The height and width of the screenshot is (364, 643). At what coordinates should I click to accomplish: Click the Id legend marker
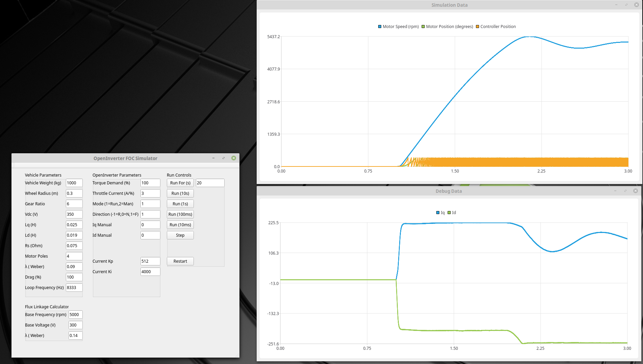(449, 213)
